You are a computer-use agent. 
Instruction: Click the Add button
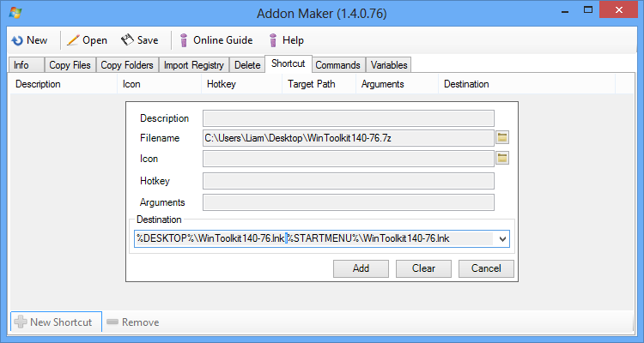click(x=361, y=268)
